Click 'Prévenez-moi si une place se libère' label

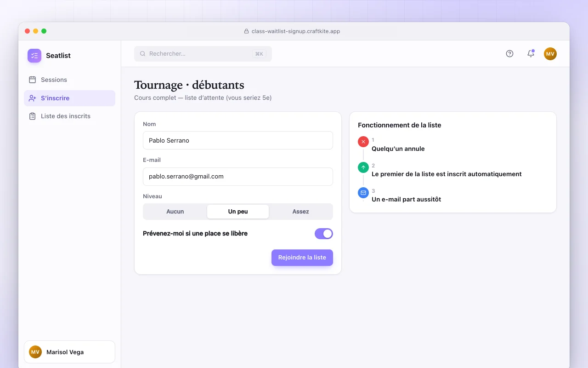click(195, 234)
